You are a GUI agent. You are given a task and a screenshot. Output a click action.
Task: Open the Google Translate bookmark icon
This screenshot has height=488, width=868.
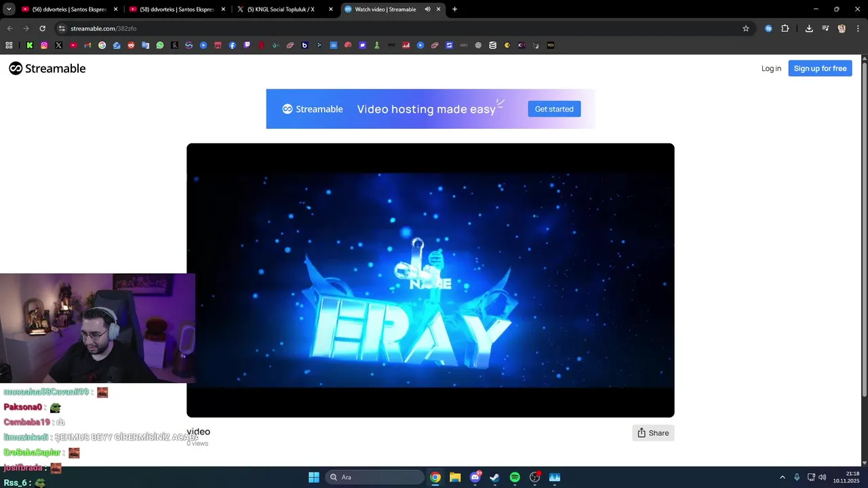pyautogui.click(x=145, y=45)
